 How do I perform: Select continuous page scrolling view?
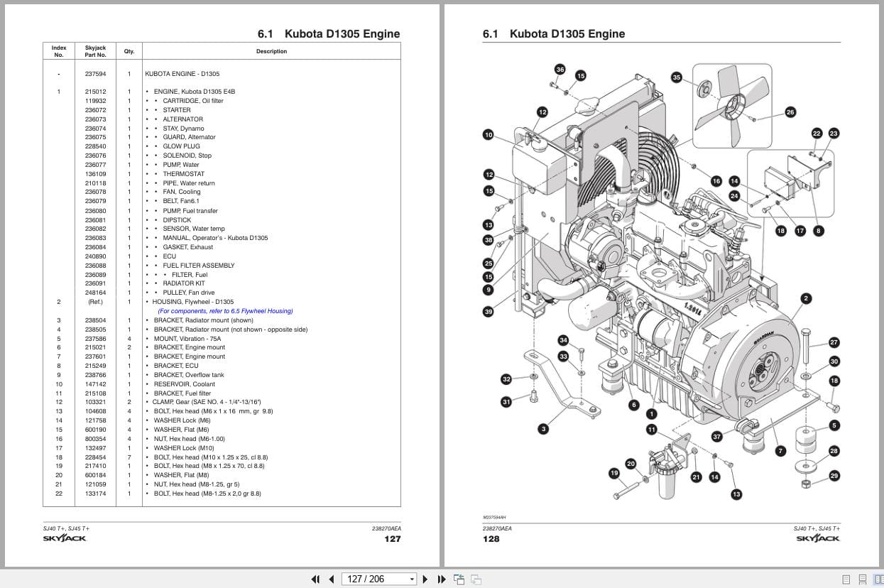click(x=863, y=579)
